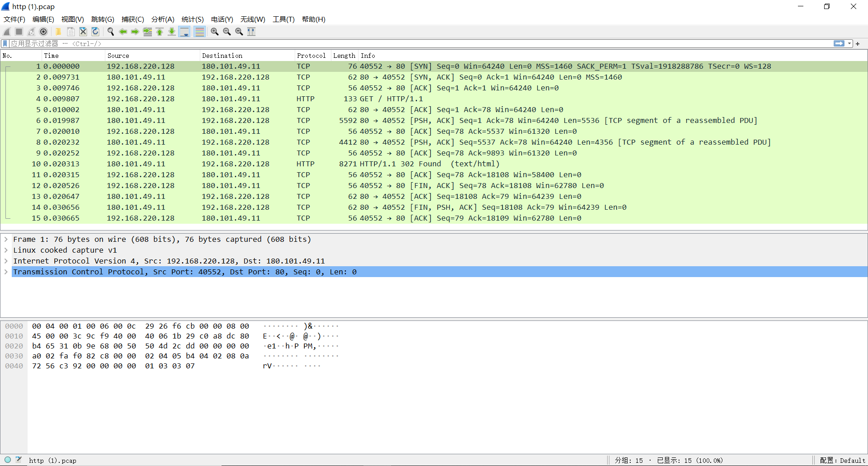Image resolution: width=868 pixels, height=466 pixels.
Task: Open the 捕获(C) menu
Action: coord(133,19)
